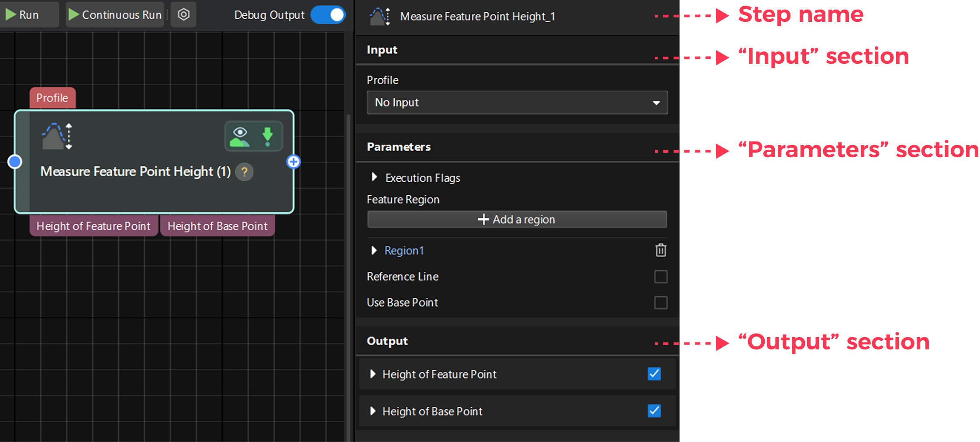Open help via the question mark on the step
This screenshot has width=980, height=442.
tap(244, 172)
